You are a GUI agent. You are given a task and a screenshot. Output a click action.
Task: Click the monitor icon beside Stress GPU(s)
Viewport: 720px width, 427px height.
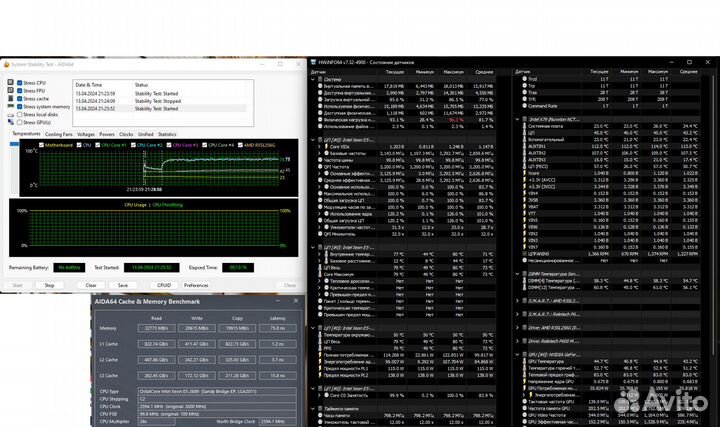pos(11,122)
